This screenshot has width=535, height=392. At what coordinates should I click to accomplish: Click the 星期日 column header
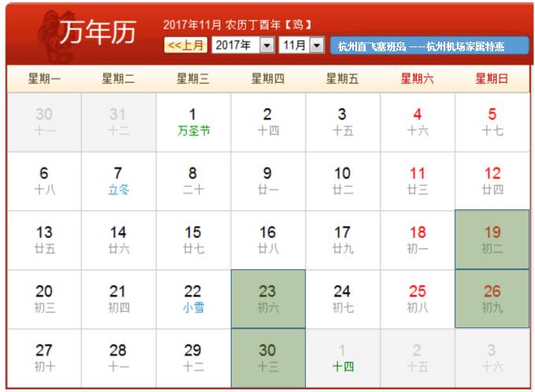[x=492, y=79]
